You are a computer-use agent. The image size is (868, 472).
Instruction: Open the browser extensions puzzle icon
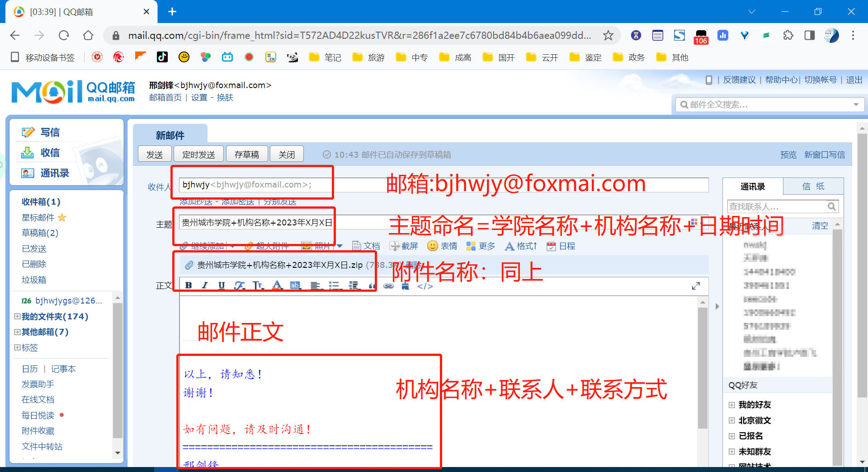tap(788, 35)
